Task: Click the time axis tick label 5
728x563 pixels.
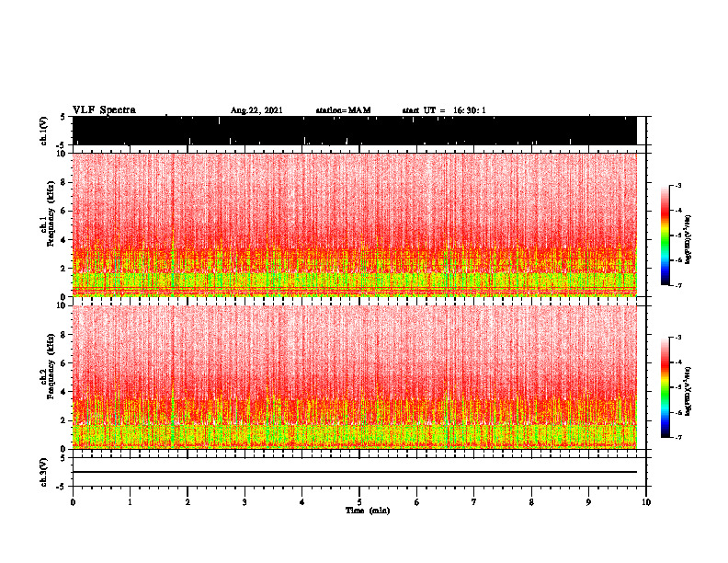Action: tap(359, 502)
